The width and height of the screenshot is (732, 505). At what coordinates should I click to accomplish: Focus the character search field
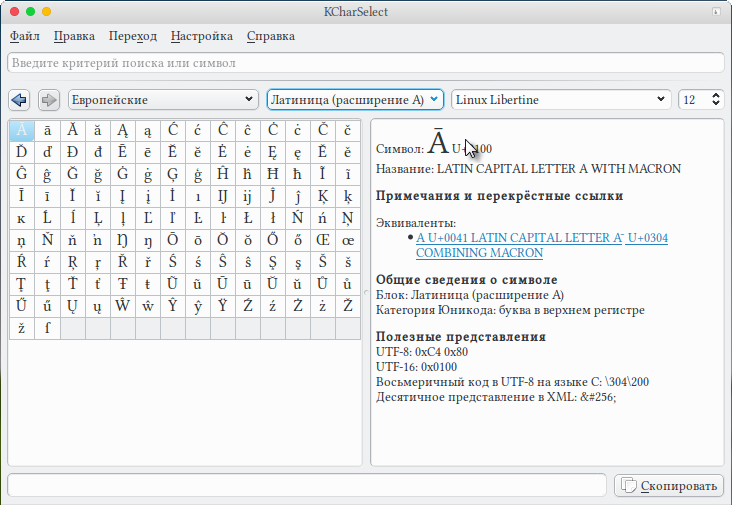[x=366, y=63]
